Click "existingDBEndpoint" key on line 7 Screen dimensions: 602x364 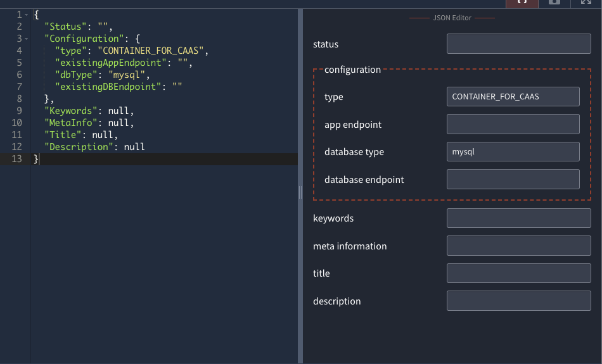(x=108, y=87)
